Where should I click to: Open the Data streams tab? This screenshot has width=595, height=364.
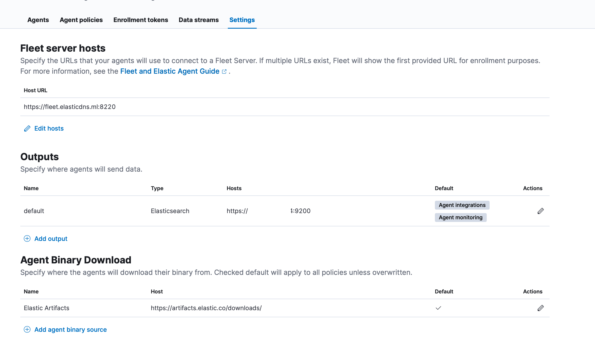pyautogui.click(x=198, y=20)
